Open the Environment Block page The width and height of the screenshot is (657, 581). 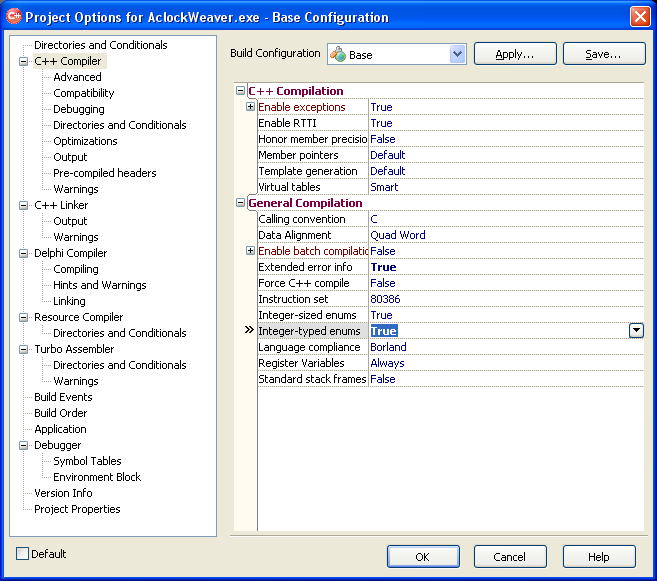[x=97, y=477]
